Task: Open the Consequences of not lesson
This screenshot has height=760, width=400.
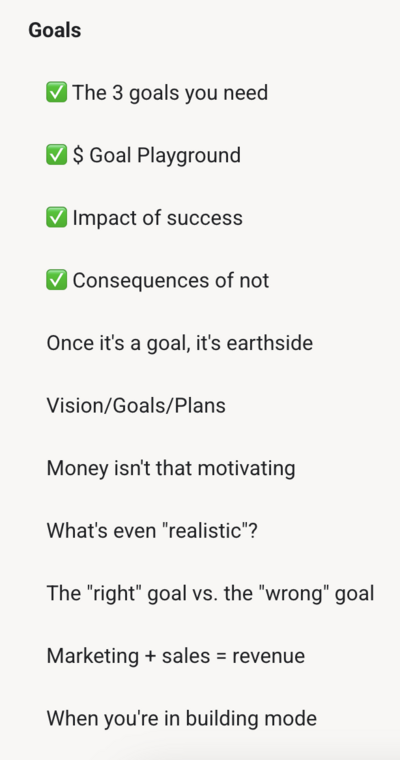Action: 170,280
